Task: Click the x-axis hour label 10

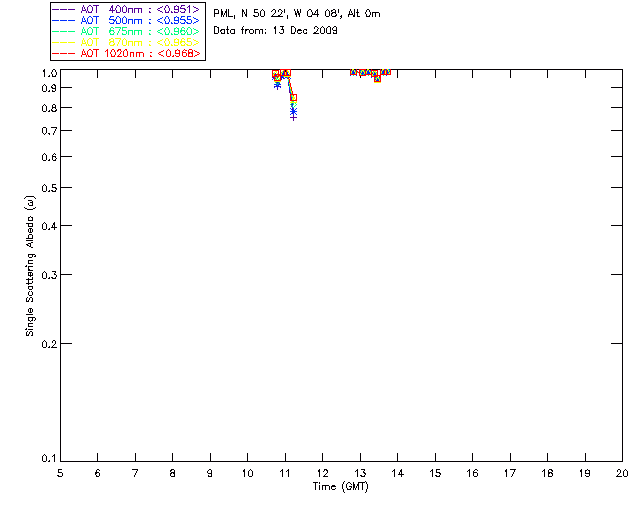Action: 248,473
